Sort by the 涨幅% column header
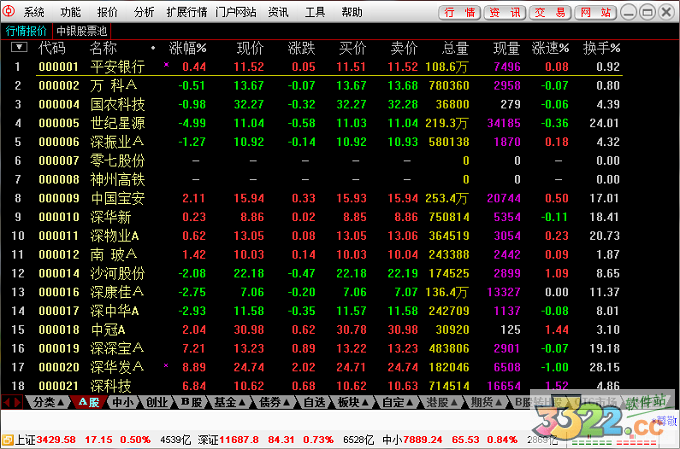 click(x=187, y=48)
